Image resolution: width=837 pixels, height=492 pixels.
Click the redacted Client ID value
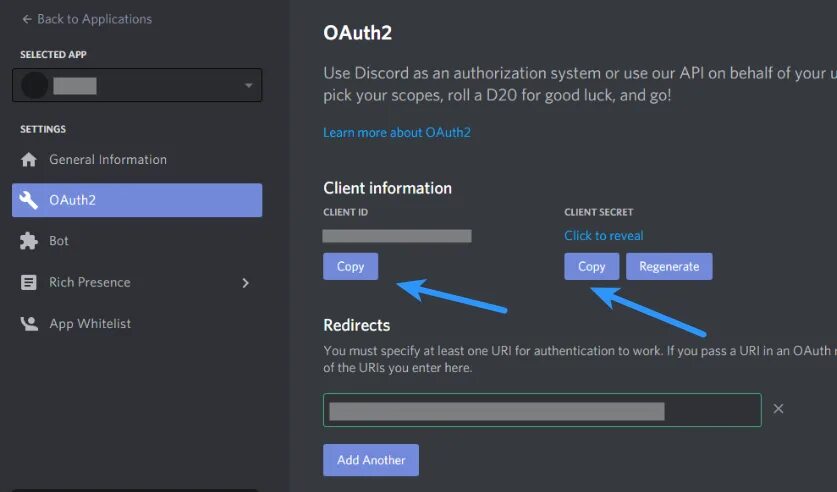point(397,236)
